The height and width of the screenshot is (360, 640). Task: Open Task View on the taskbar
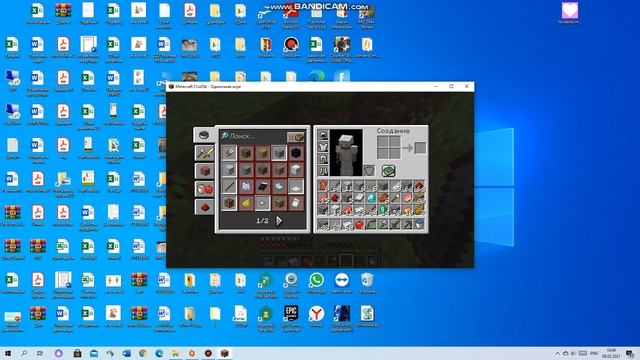click(x=40, y=353)
